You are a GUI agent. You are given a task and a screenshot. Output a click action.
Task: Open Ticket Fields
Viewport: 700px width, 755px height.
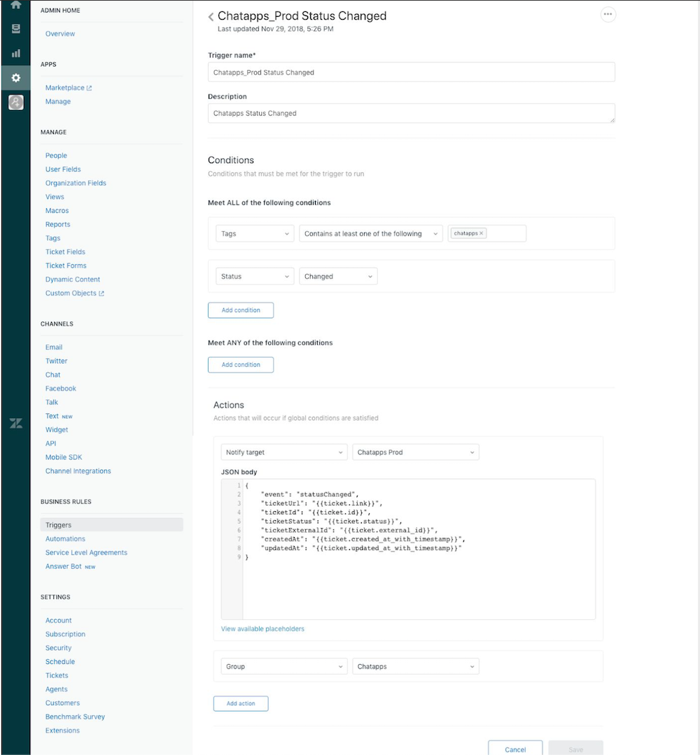click(x=65, y=252)
